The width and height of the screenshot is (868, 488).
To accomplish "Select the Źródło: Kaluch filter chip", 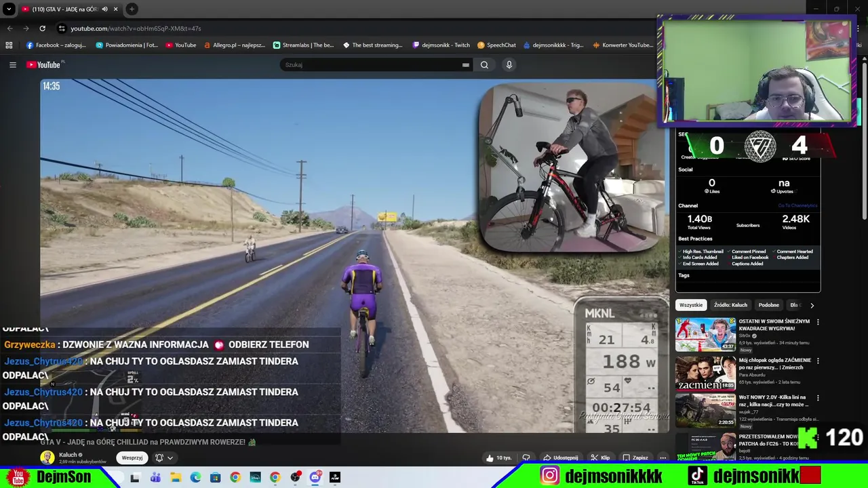I will [730, 305].
